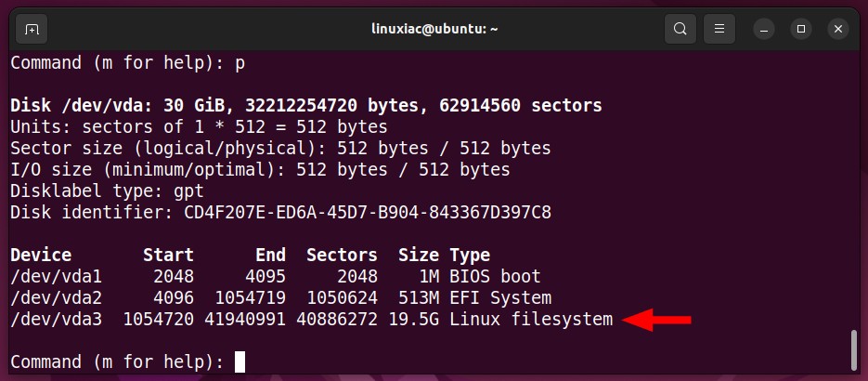Click the BIOS boot partition type
This screenshot has width=868, height=381.
click(x=495, y=276)
